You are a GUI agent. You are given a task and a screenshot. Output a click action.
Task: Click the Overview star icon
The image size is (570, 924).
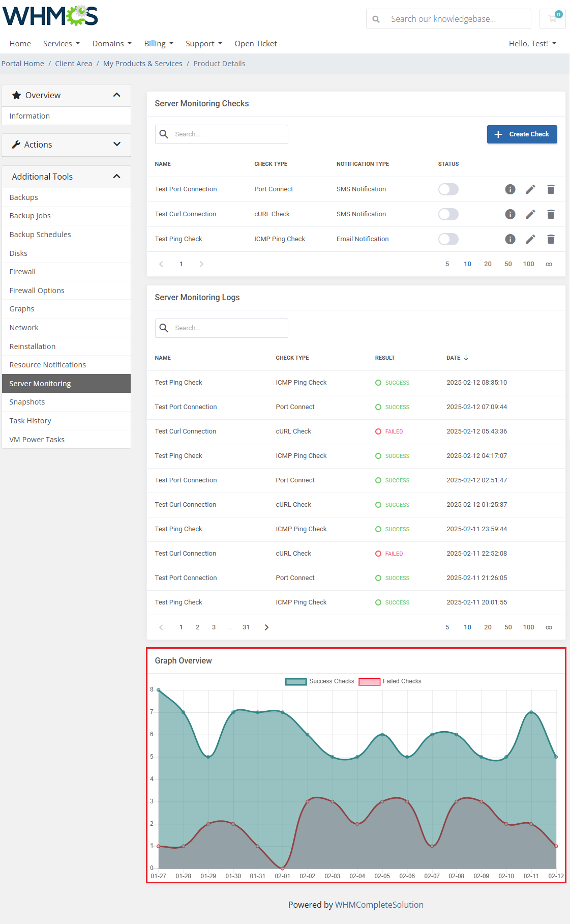[x=16, y=95]
